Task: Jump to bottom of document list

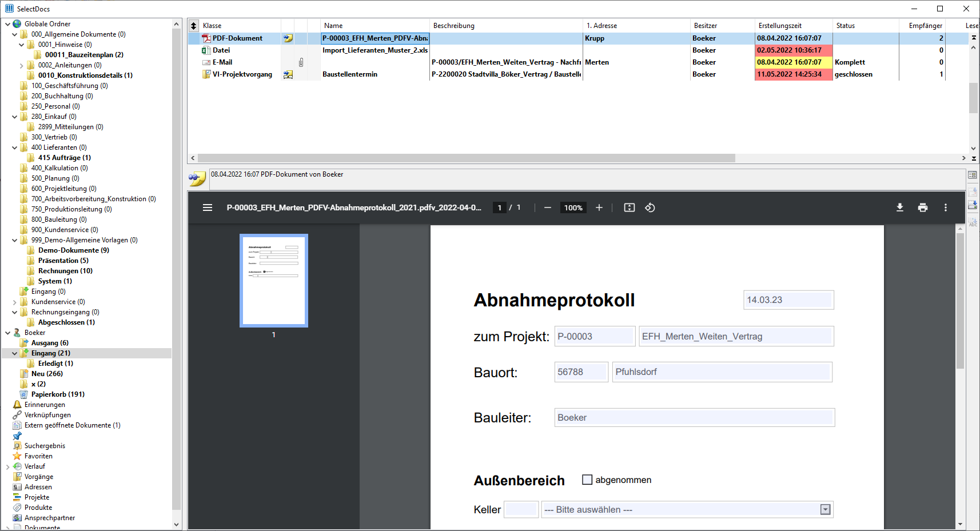Action: (x=974, y=158)
